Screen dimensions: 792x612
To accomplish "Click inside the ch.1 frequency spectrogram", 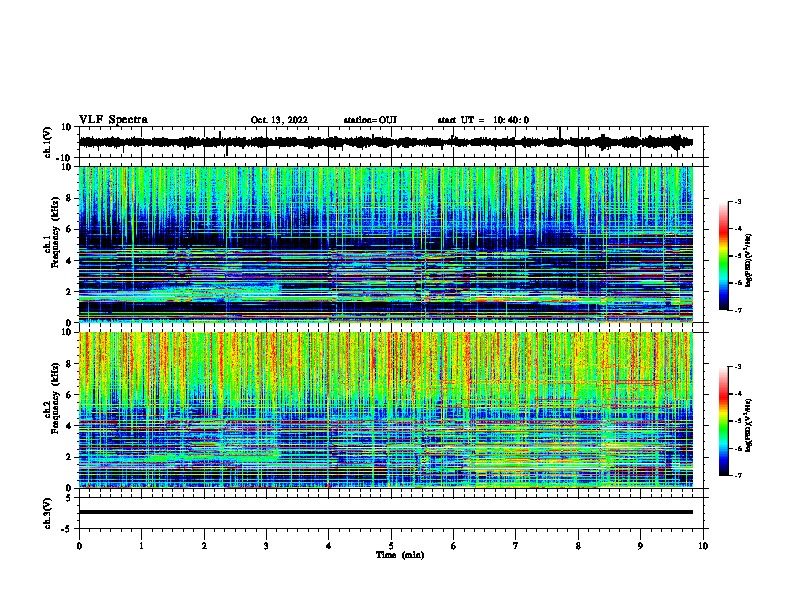I will [385, 244].
